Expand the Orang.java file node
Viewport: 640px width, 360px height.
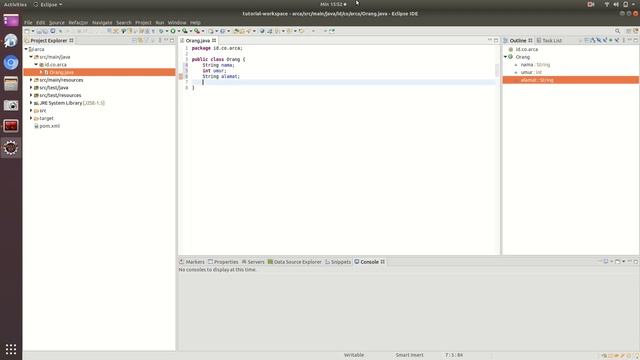(41, 72)
